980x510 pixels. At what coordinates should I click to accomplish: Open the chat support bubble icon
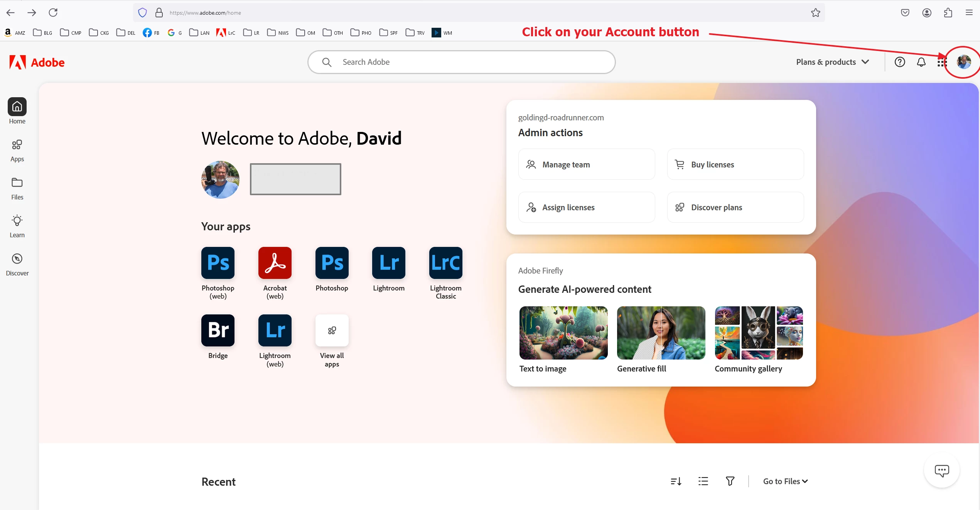pos(941,470)
